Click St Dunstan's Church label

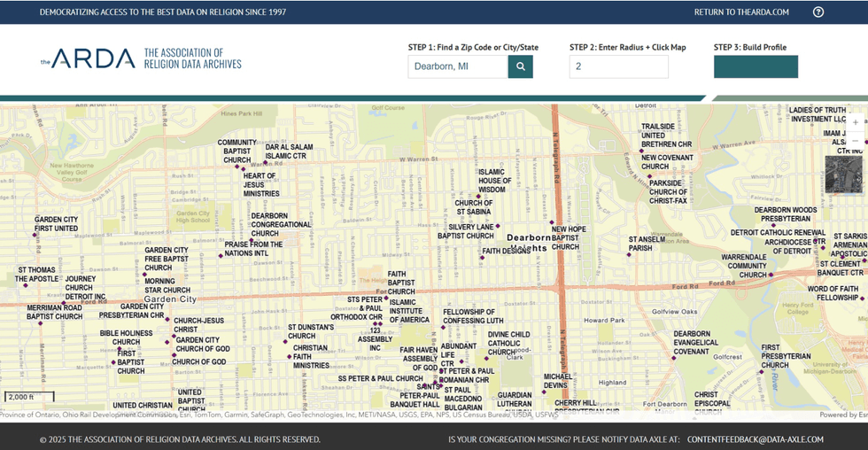point(311,331)
